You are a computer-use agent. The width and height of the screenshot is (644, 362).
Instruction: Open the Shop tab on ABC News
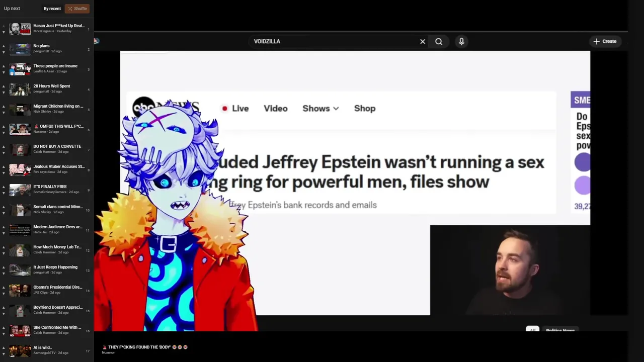click(365, 108)
